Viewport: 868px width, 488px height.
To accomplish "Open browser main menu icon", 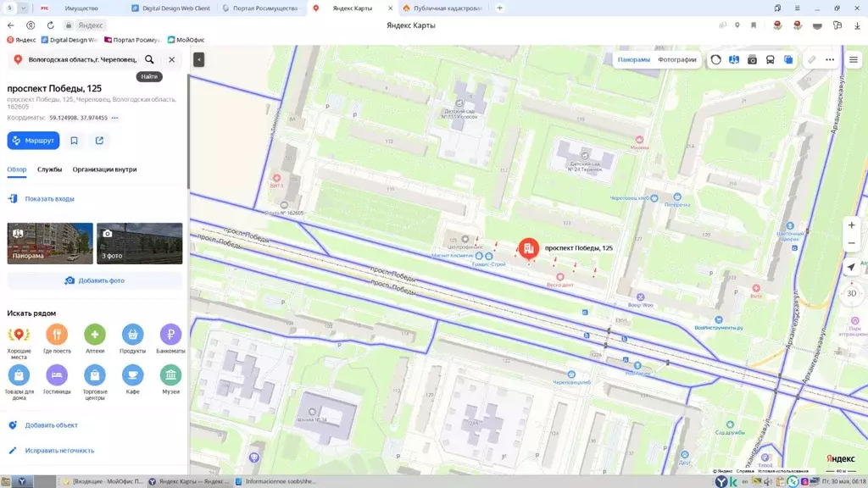I will 797,8.
